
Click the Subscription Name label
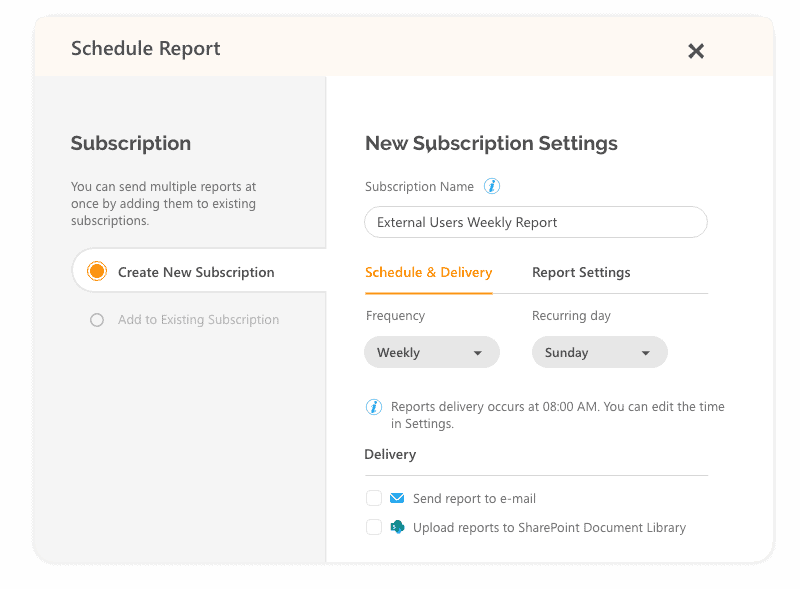[419, 187]
